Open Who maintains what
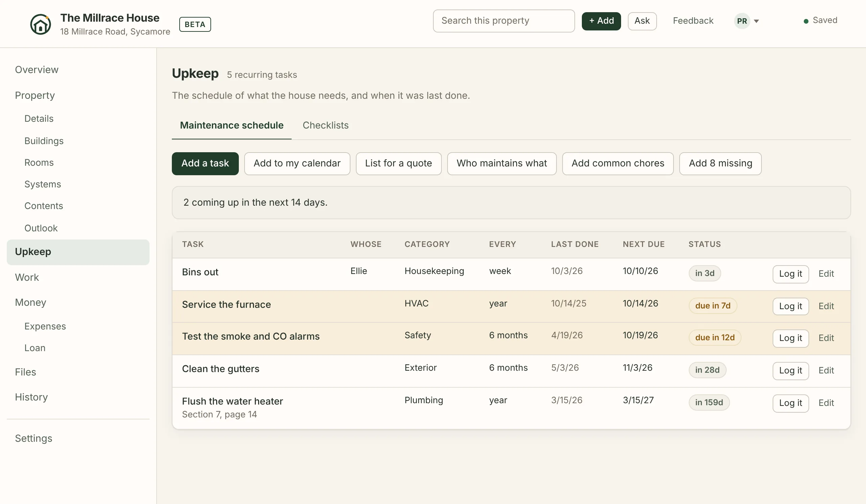Image resolution: width=866 pixels, height=504 pixels. tap(501, 163)
